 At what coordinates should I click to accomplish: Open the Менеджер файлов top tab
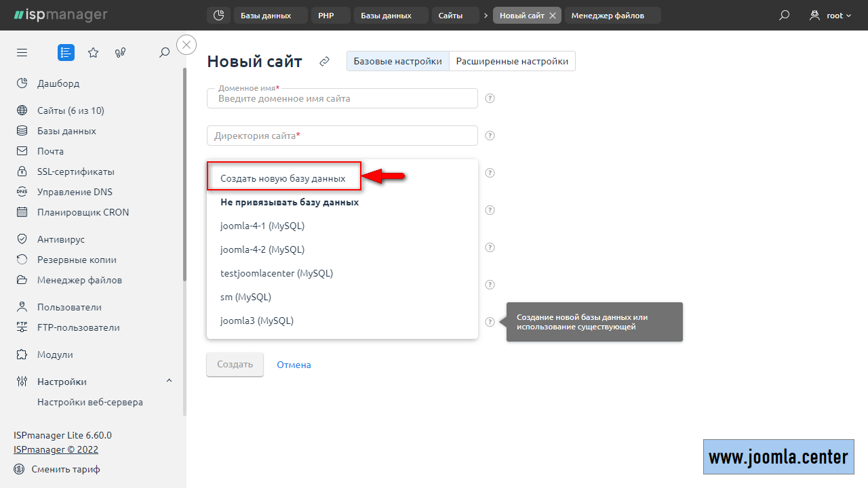tap(608, 16)
